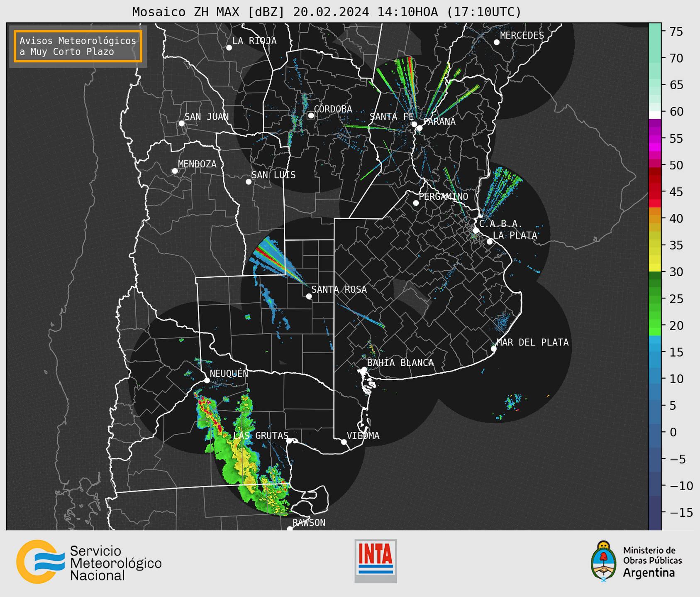700x597 pixels.
Task: Click the yellow 30 dBZ band on the color scale
Action: pyautogui.click(x=655, y=268)
